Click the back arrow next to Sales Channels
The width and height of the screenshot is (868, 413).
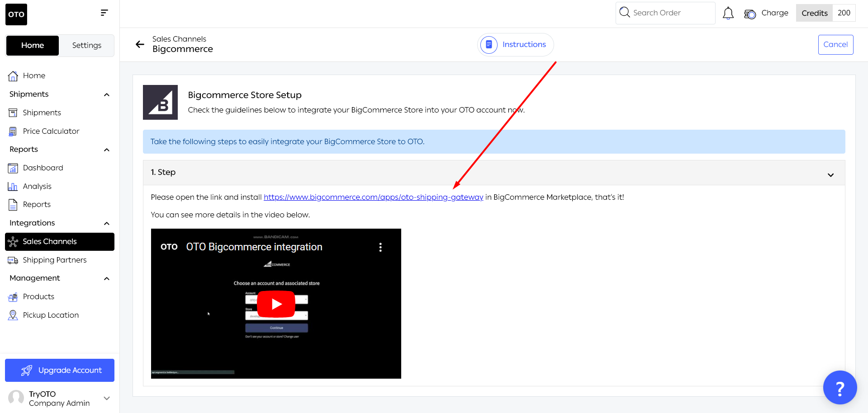pyautogui.click(x=140, y=44)
